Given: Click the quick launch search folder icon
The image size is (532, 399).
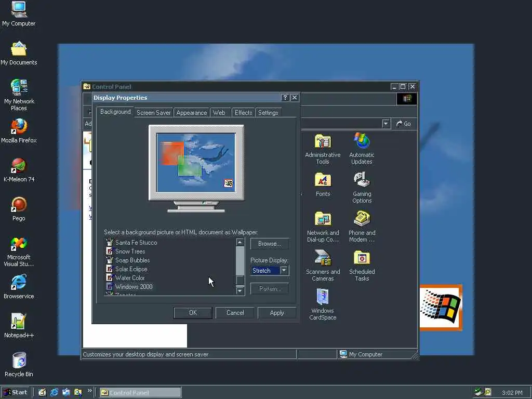Looking at the screenshot, I should (x=78, y=392).
